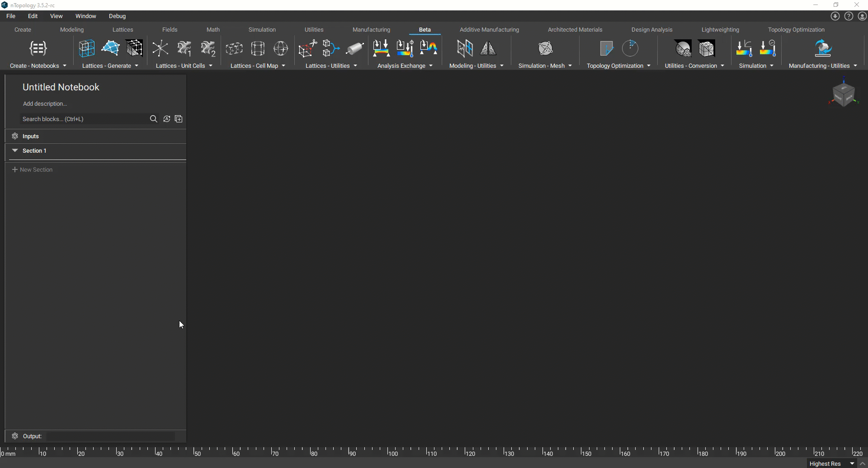Open the Edit menu
Image resolution: width=868 pixels, height=468 pixels.
pyautogui.click(x=33, y=16)
